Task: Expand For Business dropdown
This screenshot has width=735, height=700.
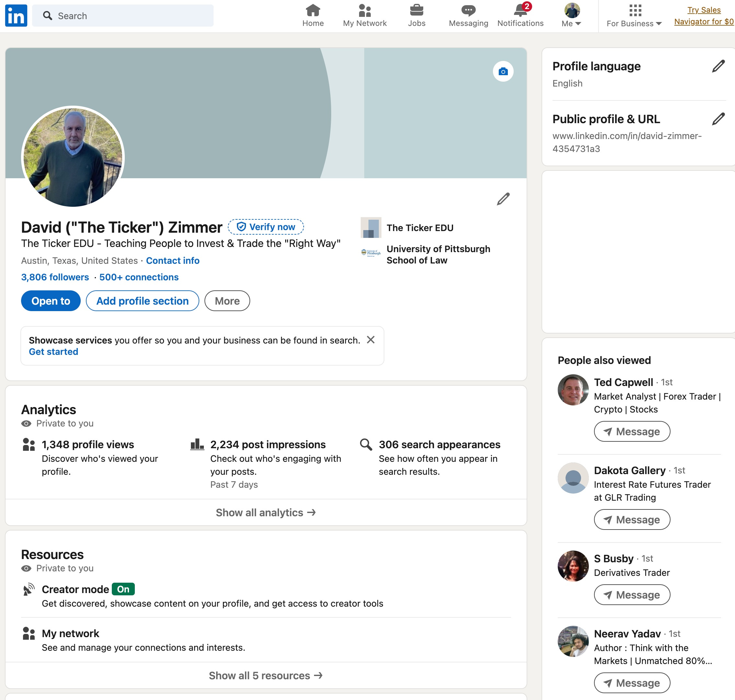Action: (634, 16)
